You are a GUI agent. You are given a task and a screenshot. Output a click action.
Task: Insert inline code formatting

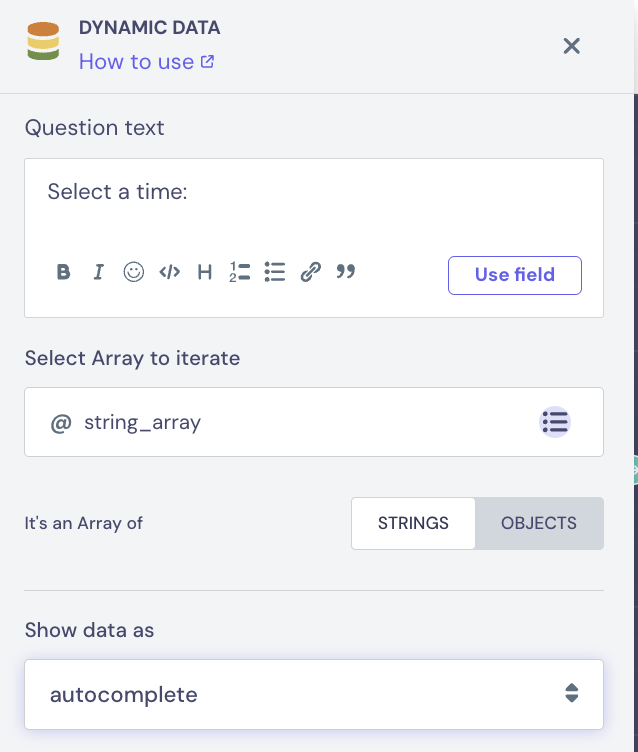click(x=170, y=272)
